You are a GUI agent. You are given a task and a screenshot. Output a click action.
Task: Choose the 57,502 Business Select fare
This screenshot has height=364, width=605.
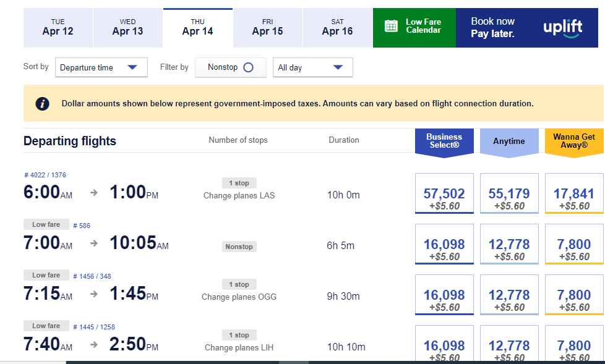click(444, 194)
